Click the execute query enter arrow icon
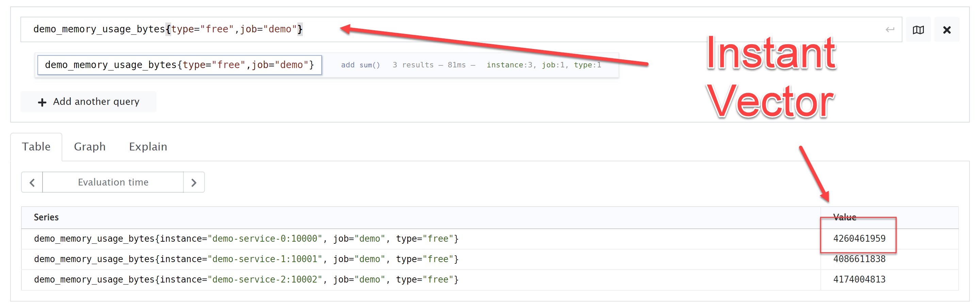 pyautogui.click(x=889, y=30)
